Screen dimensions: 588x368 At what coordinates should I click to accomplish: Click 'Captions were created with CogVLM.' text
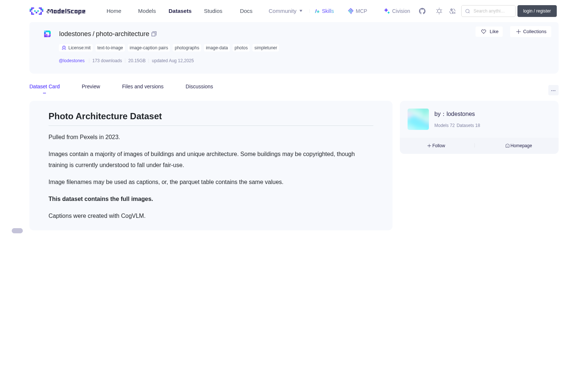pos(97,216)
